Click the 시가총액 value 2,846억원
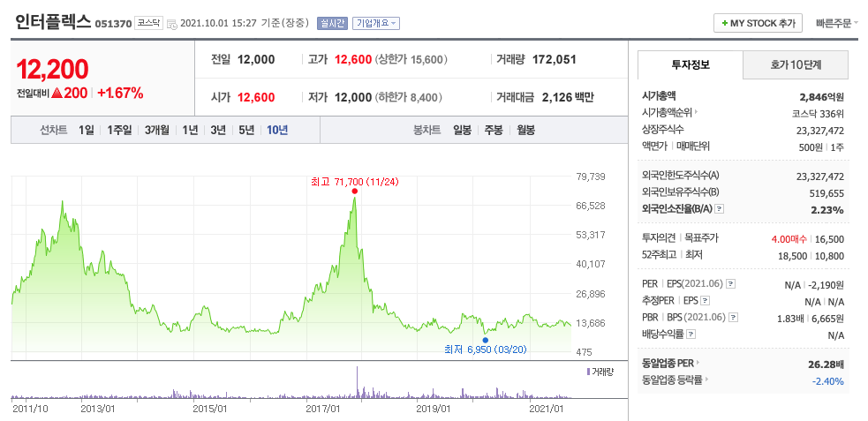Viewport: 868px width, 421px height. pyautogui.click(x=821, y=97)
